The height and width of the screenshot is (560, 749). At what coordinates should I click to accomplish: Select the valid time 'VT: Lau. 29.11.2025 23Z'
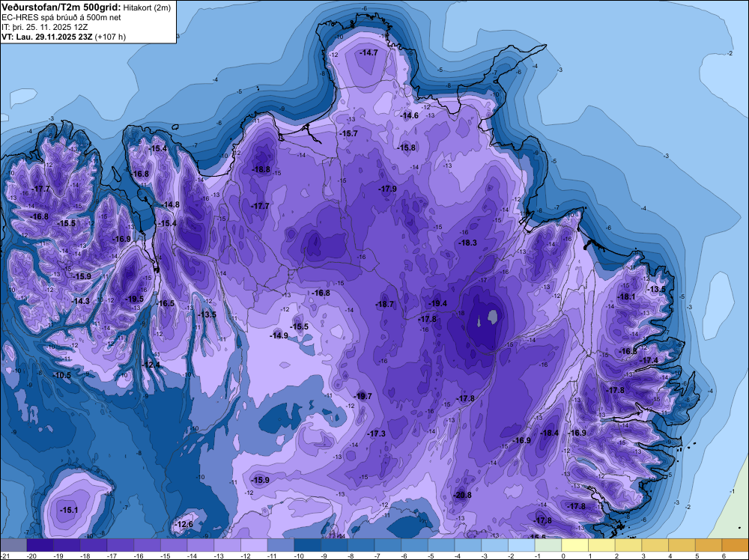click(48, 37)
